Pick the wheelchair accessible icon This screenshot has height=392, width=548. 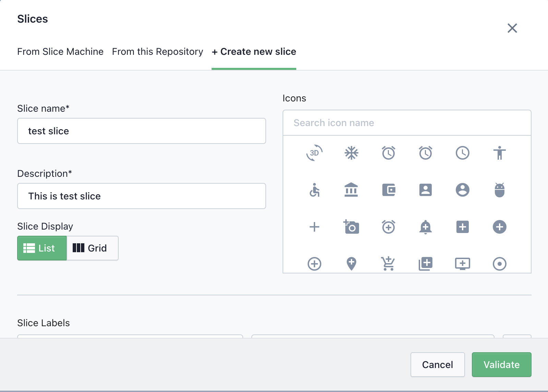[314, 190]
